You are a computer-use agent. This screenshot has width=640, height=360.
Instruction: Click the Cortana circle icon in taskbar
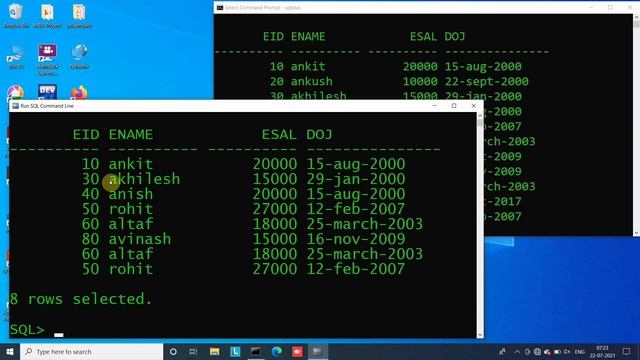pos(173,351)
